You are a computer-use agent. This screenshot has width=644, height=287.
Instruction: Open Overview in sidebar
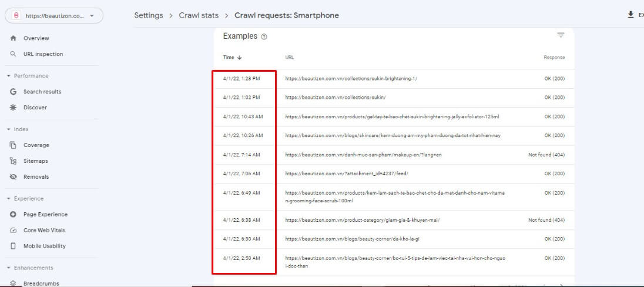pos(36,38)
